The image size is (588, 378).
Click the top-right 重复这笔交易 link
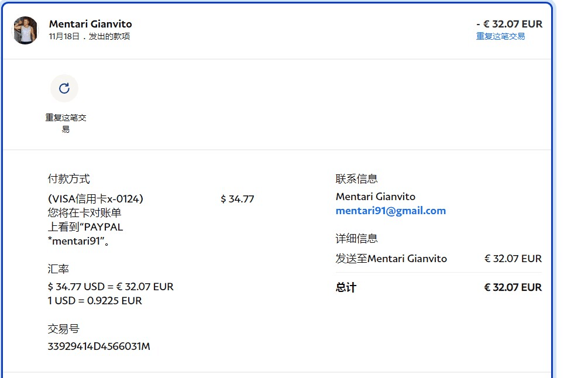(x=500, y=36)
